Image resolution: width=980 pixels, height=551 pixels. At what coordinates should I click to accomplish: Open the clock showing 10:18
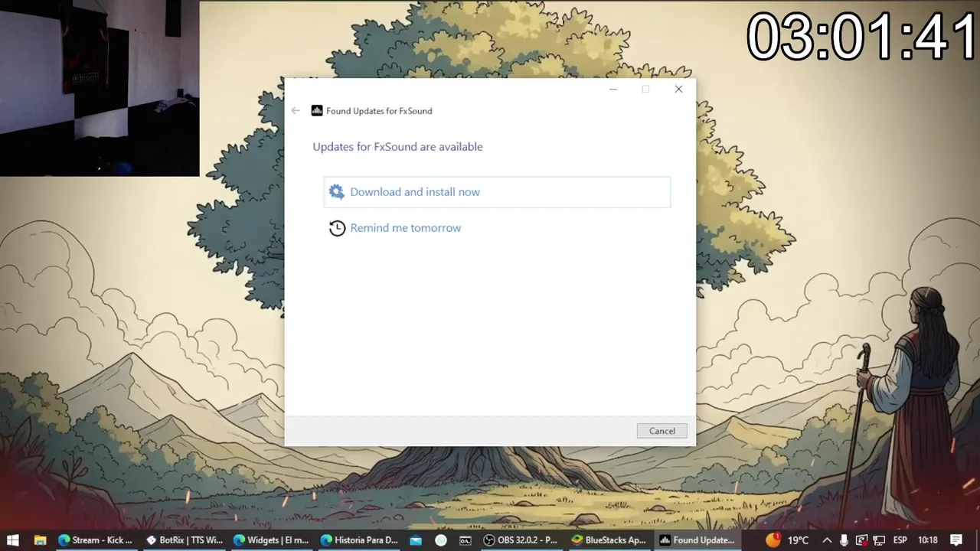[x=927, y=540]
